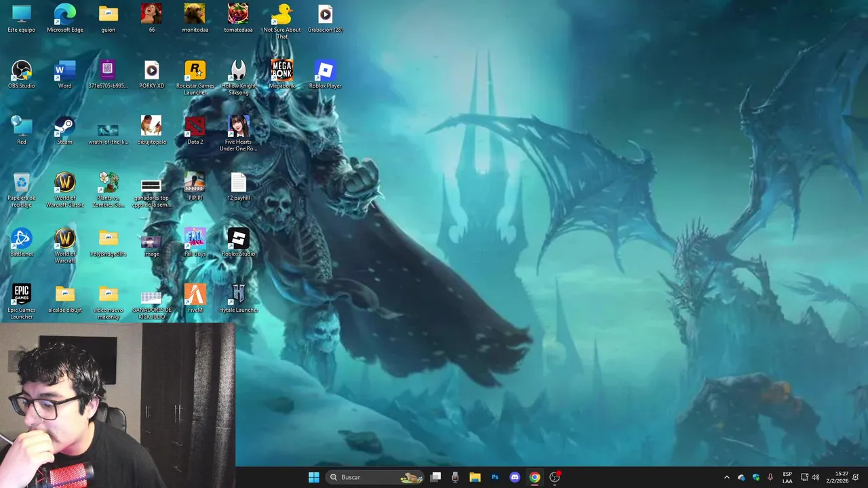Launch FiveM desktop shortcut
Screen dimensions: 868x488
195,299
